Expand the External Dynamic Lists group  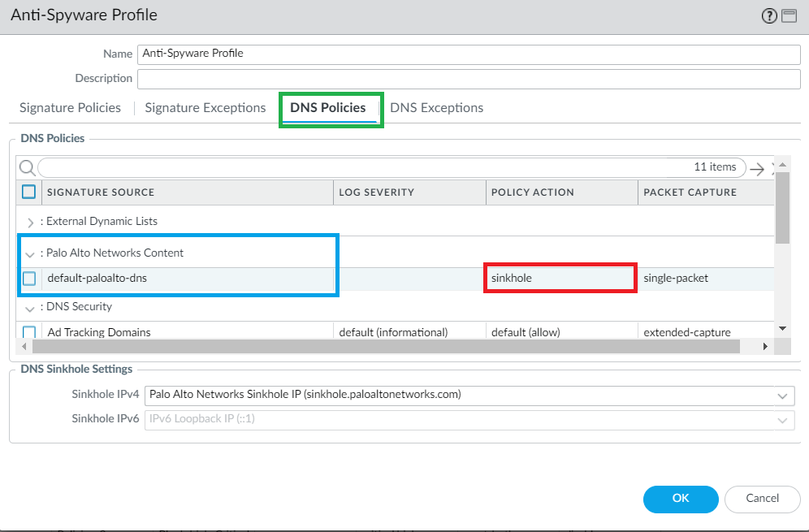[31, 222]
